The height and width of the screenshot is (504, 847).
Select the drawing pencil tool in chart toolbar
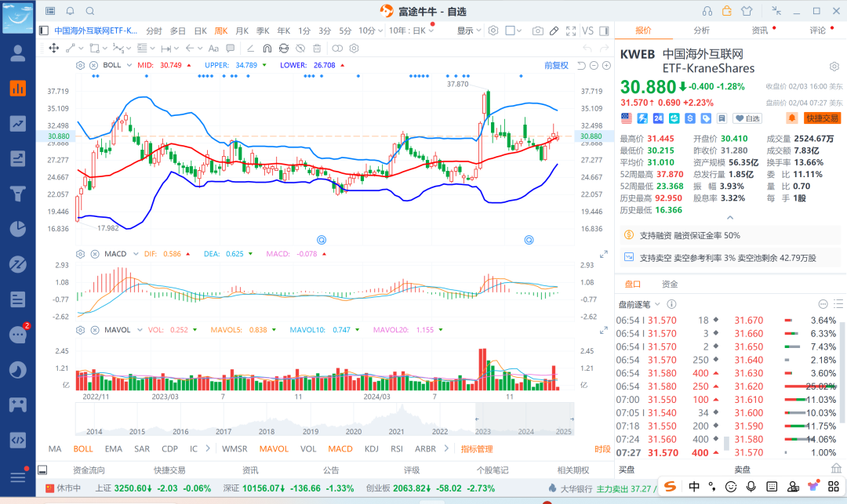pos(554,31)
